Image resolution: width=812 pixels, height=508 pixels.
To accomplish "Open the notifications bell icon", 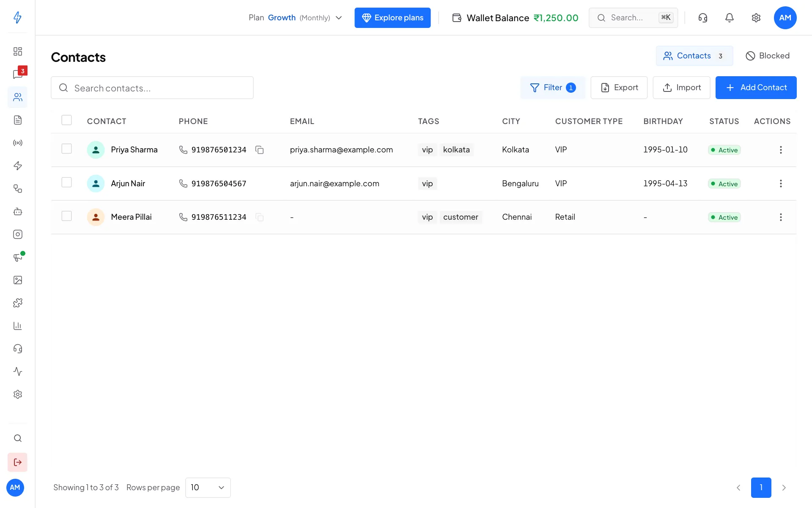I will pos(729,18).
